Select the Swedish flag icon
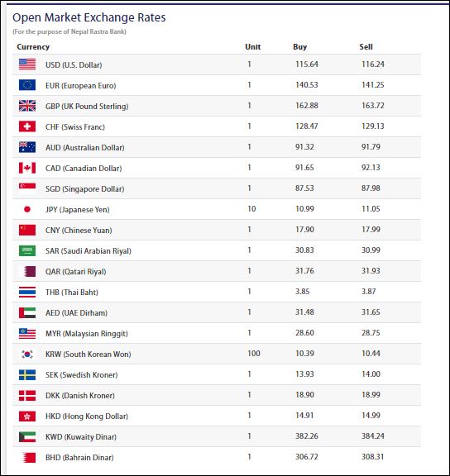450x476 pixels. pyautogui.click(x=27, y=374)
